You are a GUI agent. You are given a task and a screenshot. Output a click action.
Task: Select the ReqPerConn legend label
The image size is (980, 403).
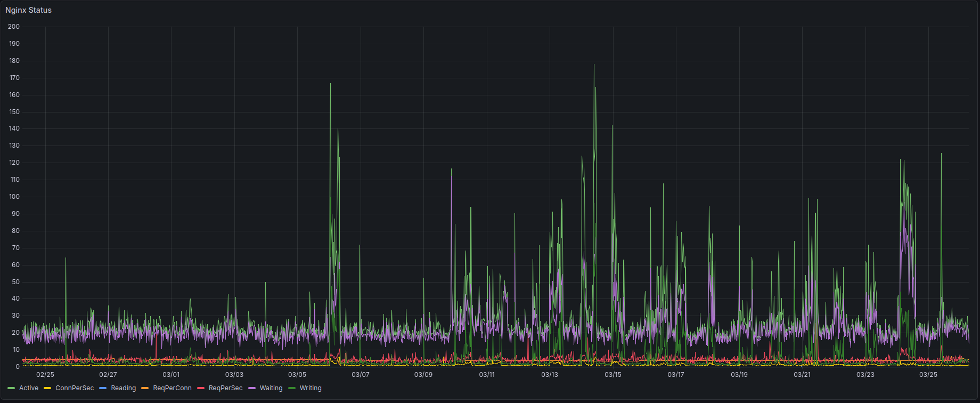click(172, 388)
